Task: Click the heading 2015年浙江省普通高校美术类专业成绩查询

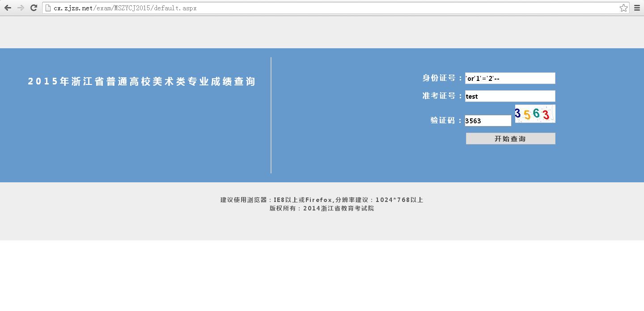Action: 142,81
